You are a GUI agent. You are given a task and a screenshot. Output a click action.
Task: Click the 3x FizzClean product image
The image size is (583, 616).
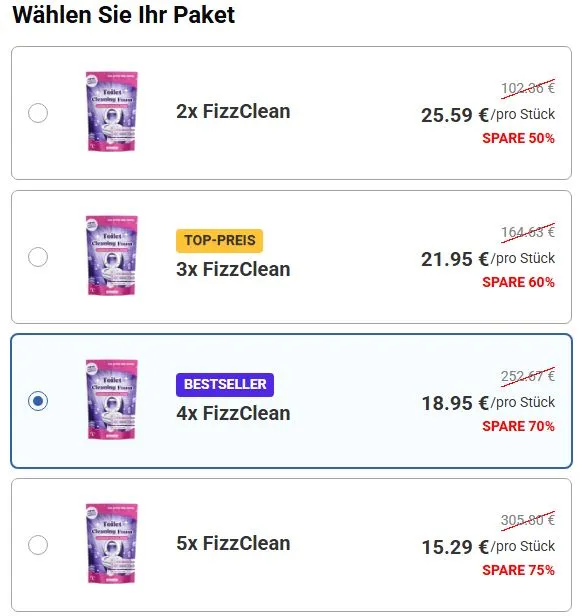pyautogui.click(x=112, y=255)
